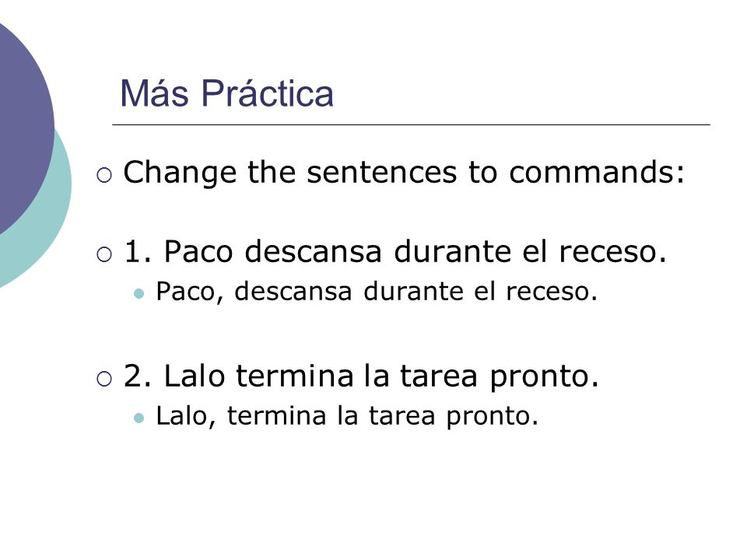Click the teal bullet before 'Lalo, termina'
Viewport: 747px width, 560px height.
pos(139,418)
